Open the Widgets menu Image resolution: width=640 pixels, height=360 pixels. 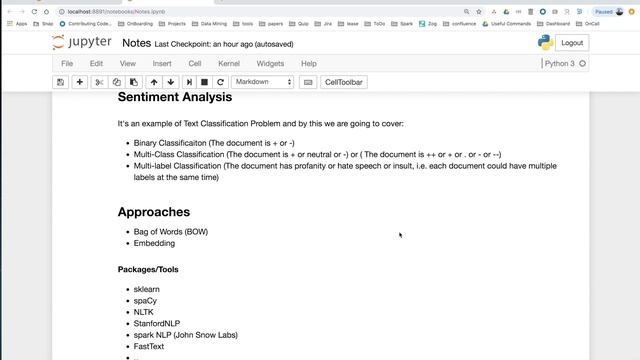coord(270,64)
